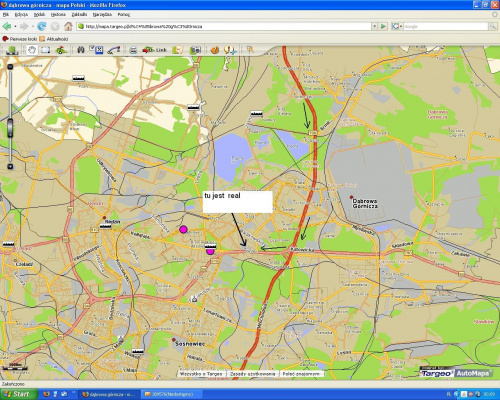Image resolution: width=500 pixels, height=400 pixels.
Task: Click the Targeo logo
Action: [437, 373]
